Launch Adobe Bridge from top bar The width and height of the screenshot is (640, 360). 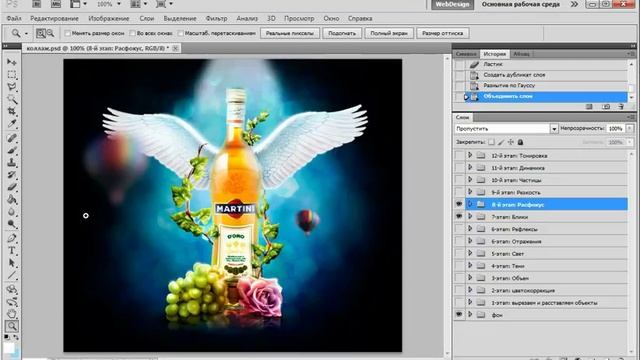click(x=36, y=4)
